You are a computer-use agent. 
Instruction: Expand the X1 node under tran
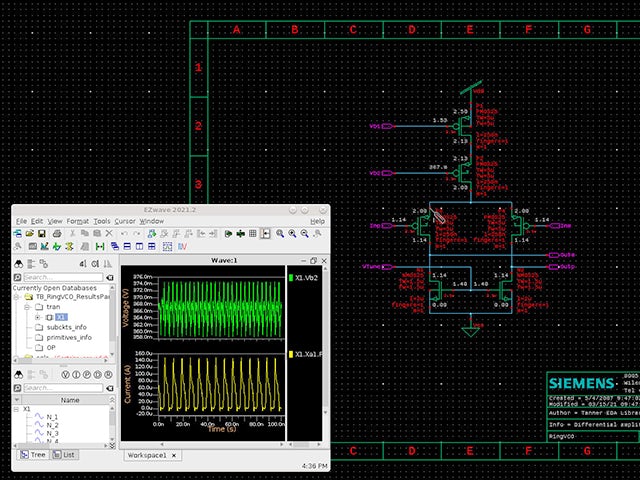click(x=38, y=317)
